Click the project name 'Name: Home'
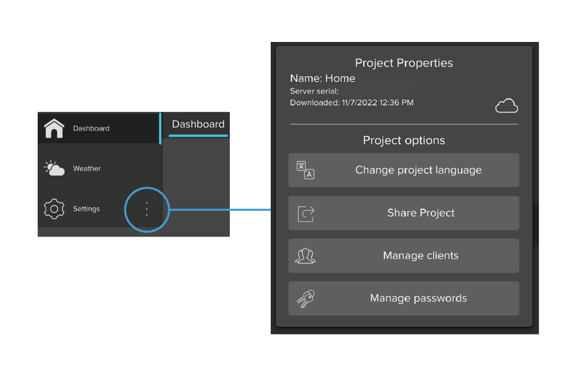This screenshot has height=392, width=585. pos(322,79)
